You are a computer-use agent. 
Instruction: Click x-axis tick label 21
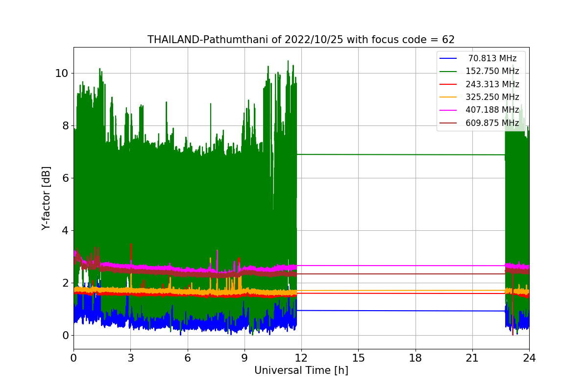[472, 358]
